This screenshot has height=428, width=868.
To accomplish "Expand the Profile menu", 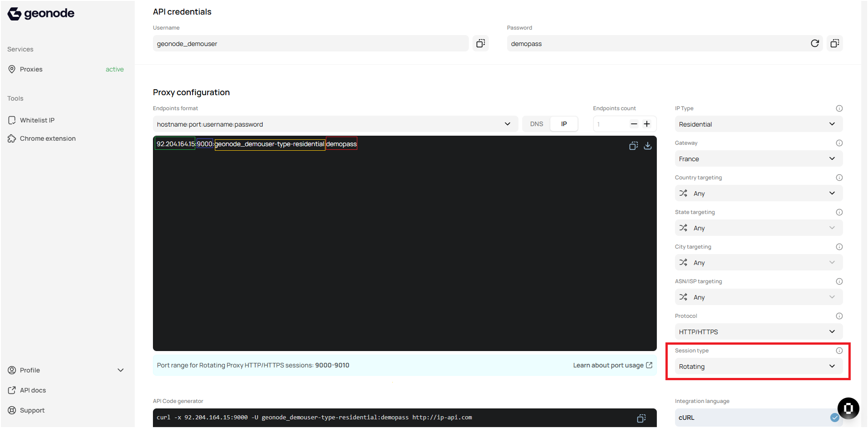I will pos(66,370).
